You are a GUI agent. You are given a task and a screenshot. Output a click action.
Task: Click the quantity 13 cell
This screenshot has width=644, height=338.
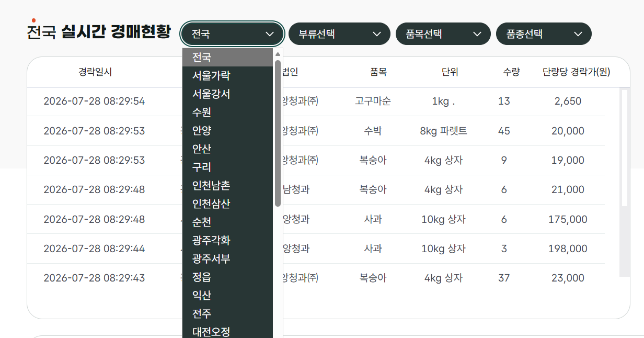coord(504,102)
